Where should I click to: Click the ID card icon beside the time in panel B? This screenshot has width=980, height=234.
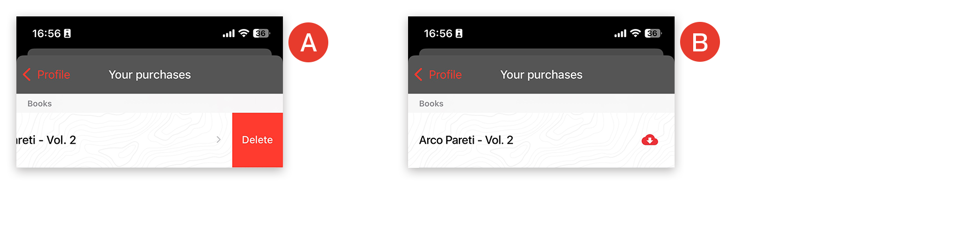tap(459, 33)
